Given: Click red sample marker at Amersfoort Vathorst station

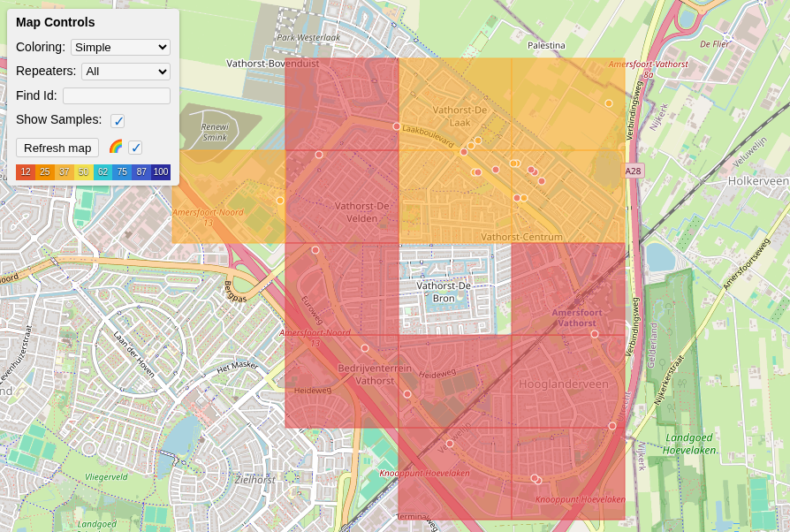Looking at the screenshot, I should click(x=595, y=334).
